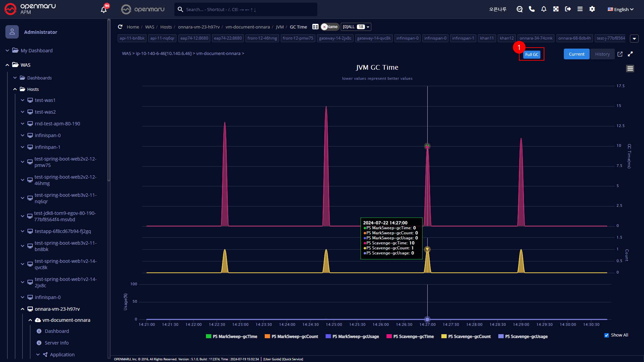The image size is (644, 362).
Task: Click the notification bell with badge 94
Action: tap(104, 9)
